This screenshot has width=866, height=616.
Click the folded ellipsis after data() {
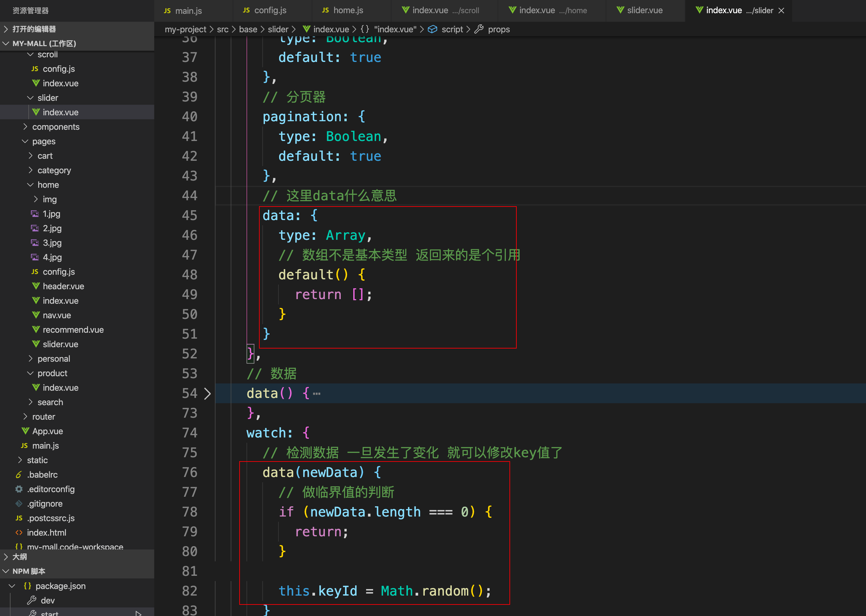pos(316,394)
